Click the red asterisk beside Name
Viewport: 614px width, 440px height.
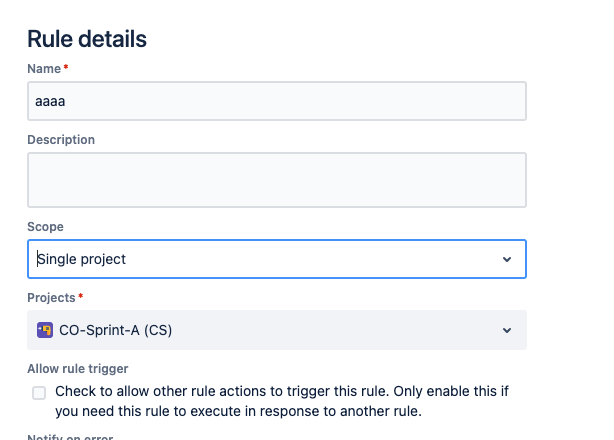point(66,67)
